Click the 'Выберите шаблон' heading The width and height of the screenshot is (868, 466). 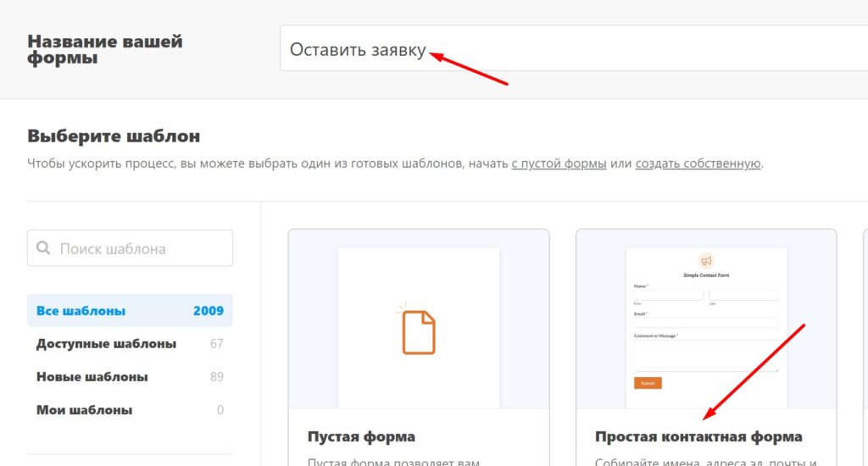click(114, 136)
